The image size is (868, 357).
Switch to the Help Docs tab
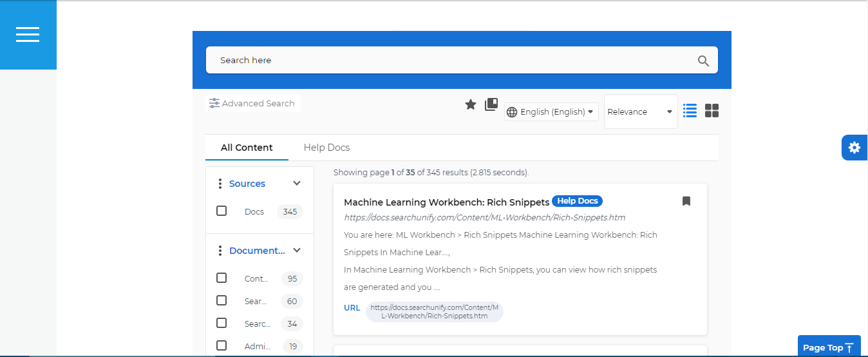[326, 148]
